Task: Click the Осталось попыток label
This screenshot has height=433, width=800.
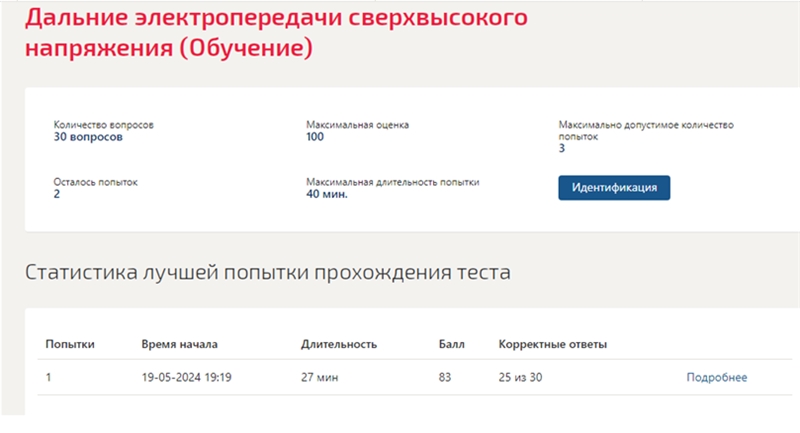Action: point(95,183)
